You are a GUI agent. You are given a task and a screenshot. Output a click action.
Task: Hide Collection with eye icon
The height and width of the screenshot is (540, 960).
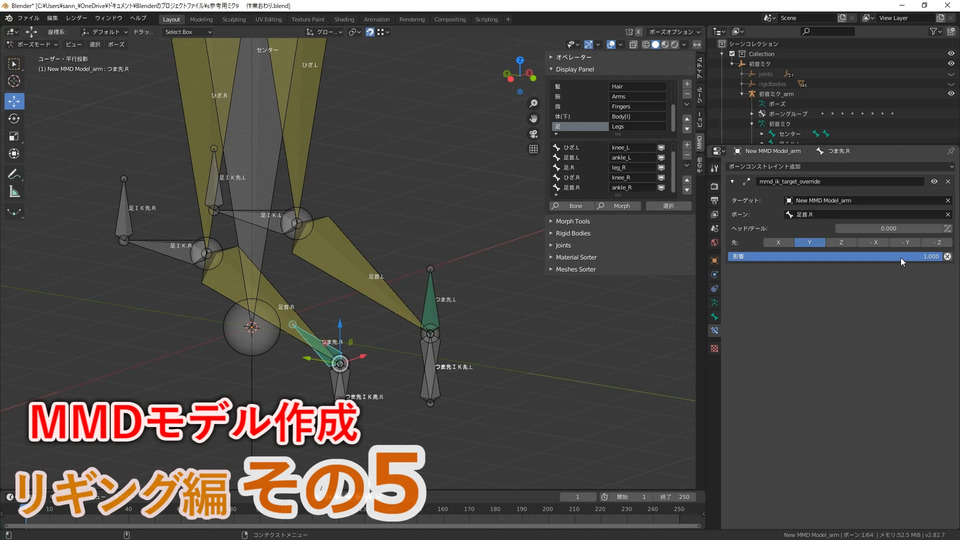(x=951, y=54)
